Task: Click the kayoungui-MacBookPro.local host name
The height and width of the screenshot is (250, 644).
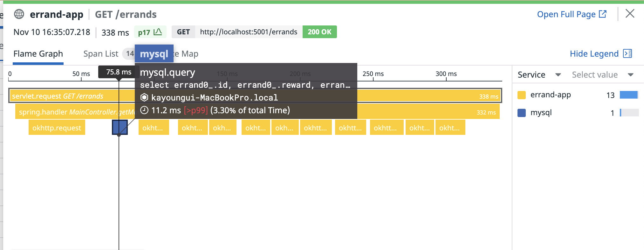Action: point(215,97)
